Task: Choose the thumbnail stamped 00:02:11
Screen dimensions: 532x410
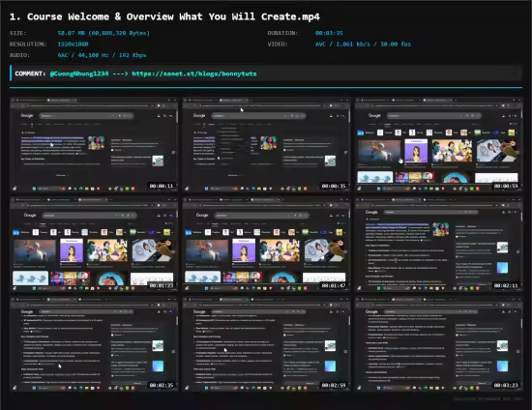Action: coord(439,245)
